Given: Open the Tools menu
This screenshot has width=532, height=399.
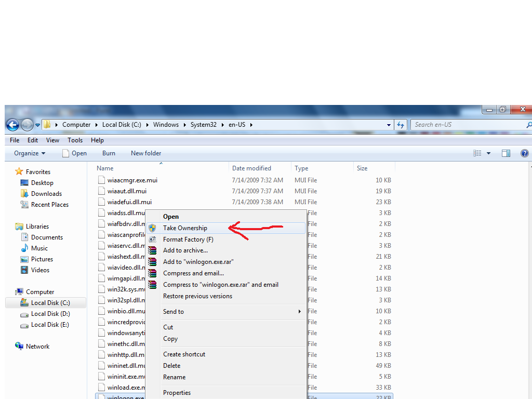Looking at the screenshot, I should [x=75, y=140].
